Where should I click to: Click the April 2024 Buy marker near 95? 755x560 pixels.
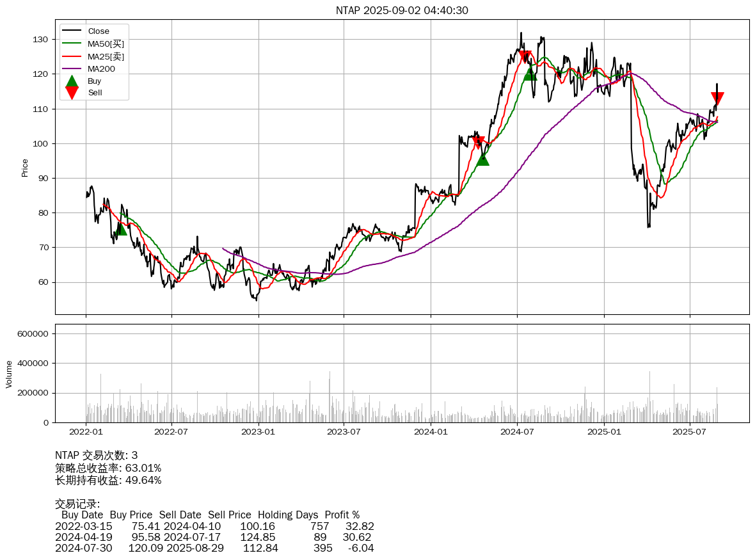coord(482,159)
